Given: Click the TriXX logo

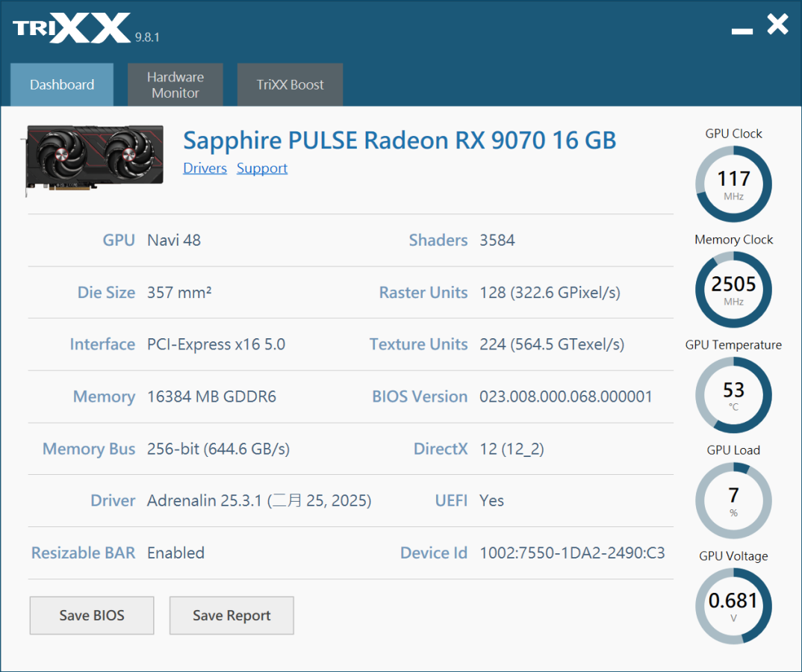Looking at the screenshot, I should (x=72, y=28).
